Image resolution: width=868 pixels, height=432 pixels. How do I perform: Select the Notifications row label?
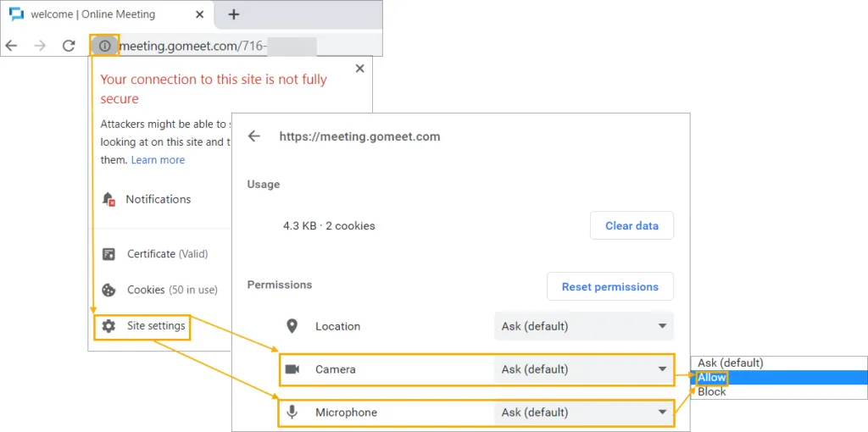pyautogui.click(x=159, y=199)
